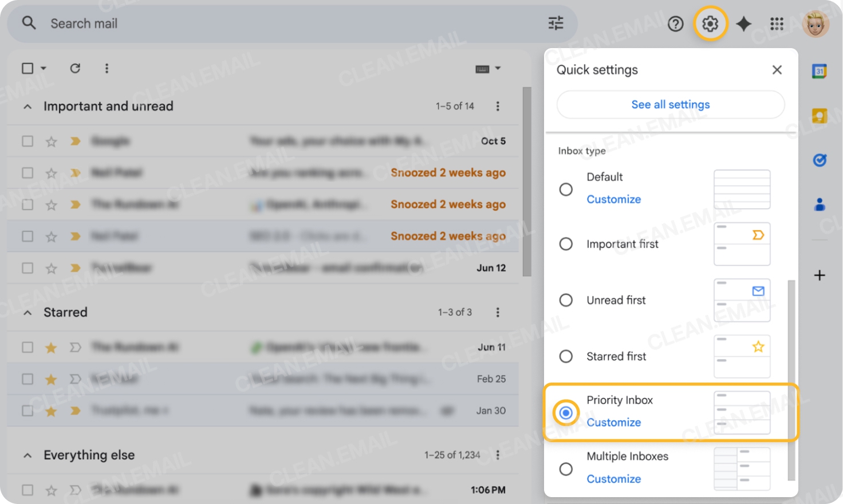The width and height of the screenshot is (843, 504).
Task: Check the box for the Jun 12 email
Action: point(27,268)
